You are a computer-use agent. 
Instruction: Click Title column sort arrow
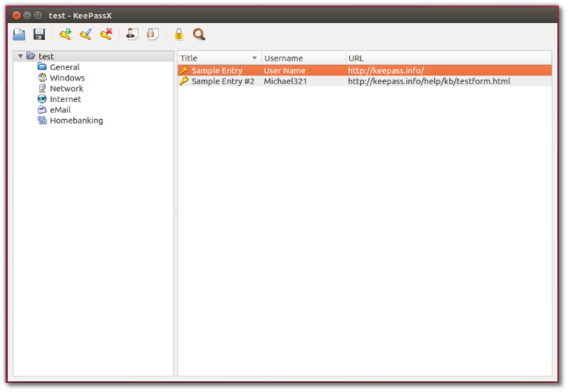pyautogui.click(x=254, y=58)
